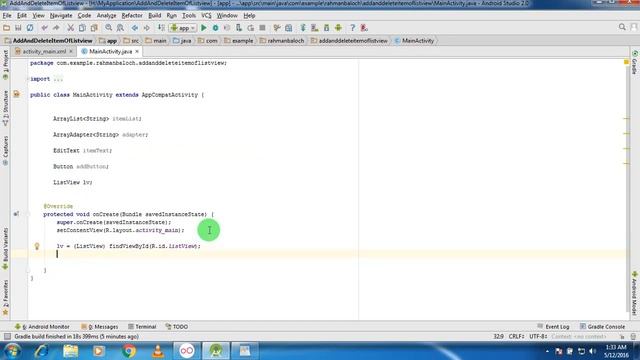This screenshot has height=360, width=640.
Task: Open the Tools menu
Action: (189, 16)
